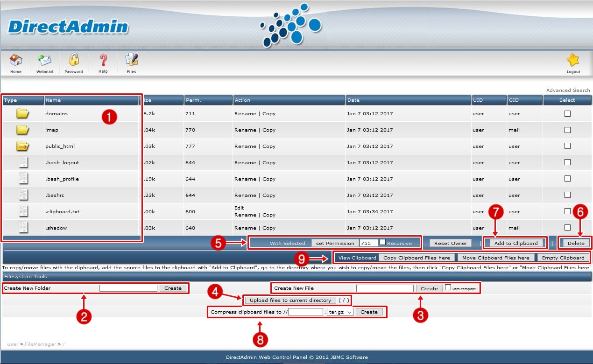
Task: Click the Select column header
Action: point(567,100)
